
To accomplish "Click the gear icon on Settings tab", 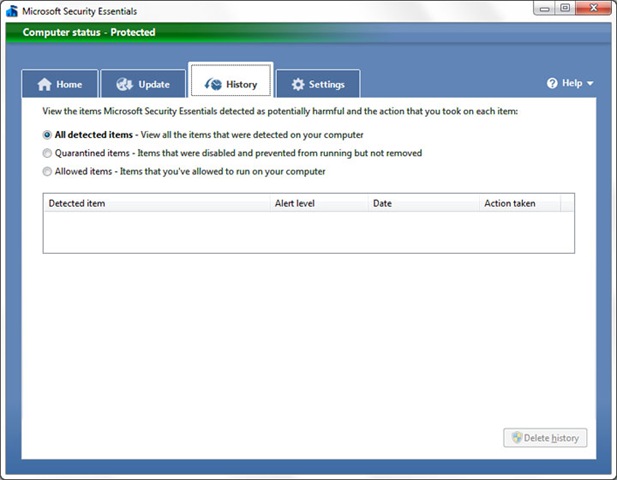I will [x=298, y=84].
